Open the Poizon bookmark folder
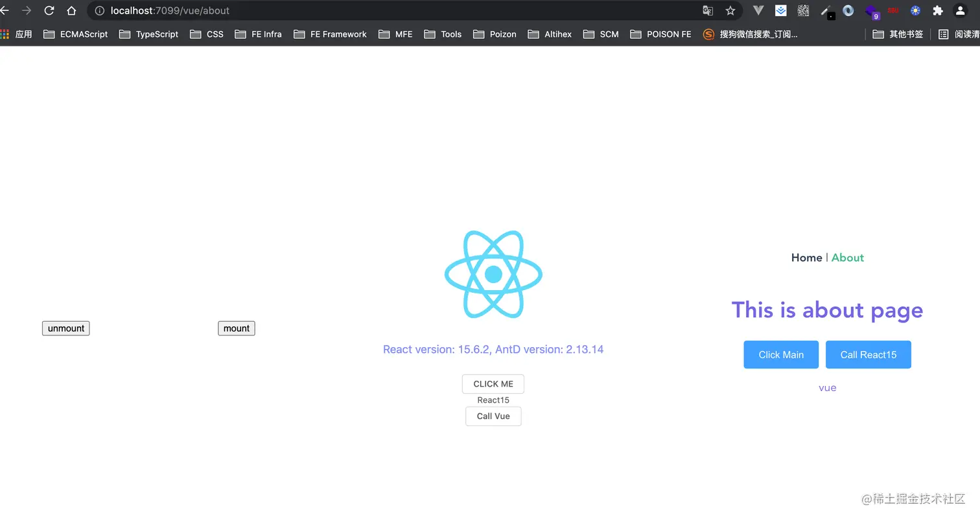 click(x=495, y=34)
